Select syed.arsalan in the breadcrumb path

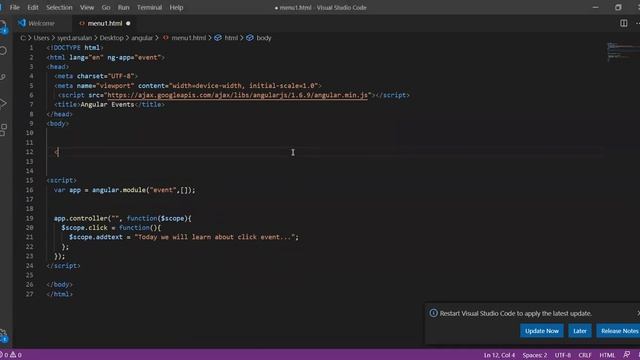point(74,38)
